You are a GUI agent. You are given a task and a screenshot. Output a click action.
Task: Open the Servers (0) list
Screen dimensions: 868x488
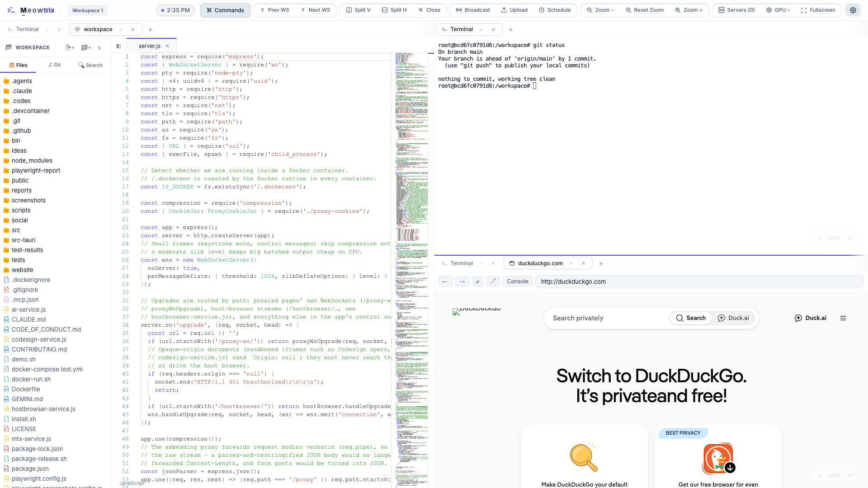736,10
